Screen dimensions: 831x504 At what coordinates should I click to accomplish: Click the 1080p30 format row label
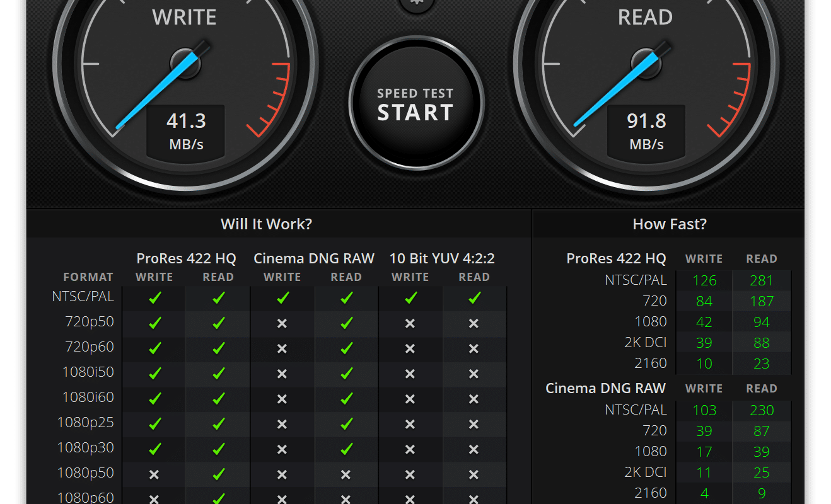pos(86,448)
